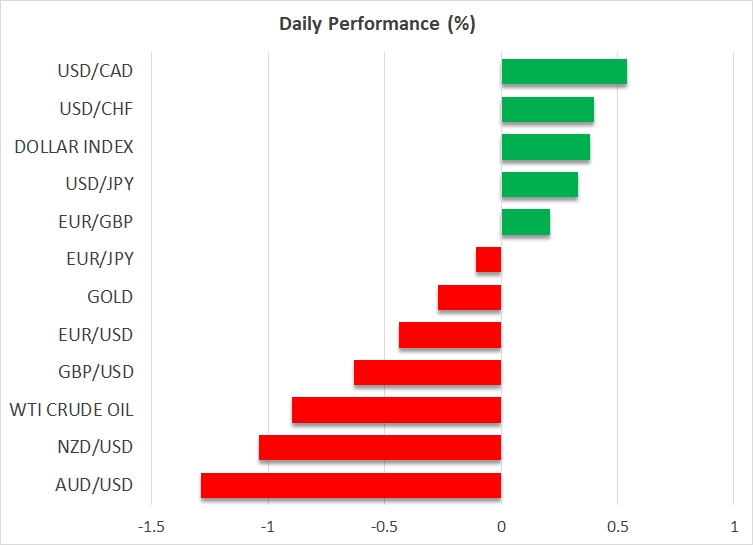Click the red WTI CRUDE OIL bar
The width and height of the screenshot is (753, 545).
pos(396,410)
